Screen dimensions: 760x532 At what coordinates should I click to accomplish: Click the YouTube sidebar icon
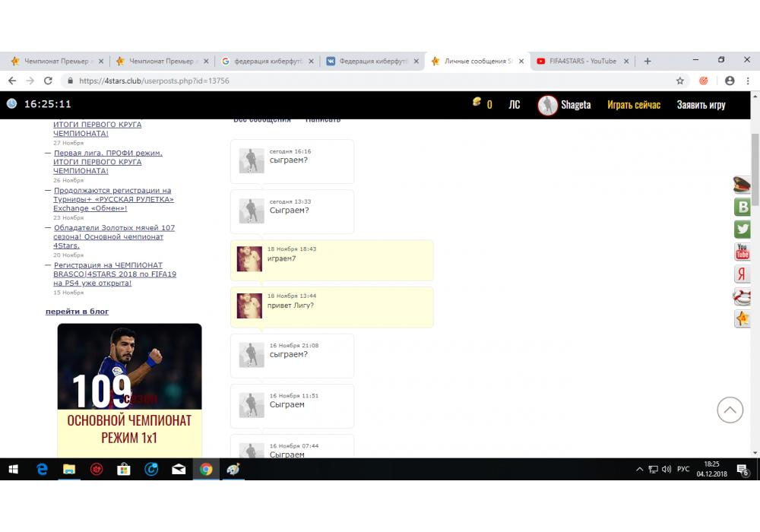coord(743,252)
